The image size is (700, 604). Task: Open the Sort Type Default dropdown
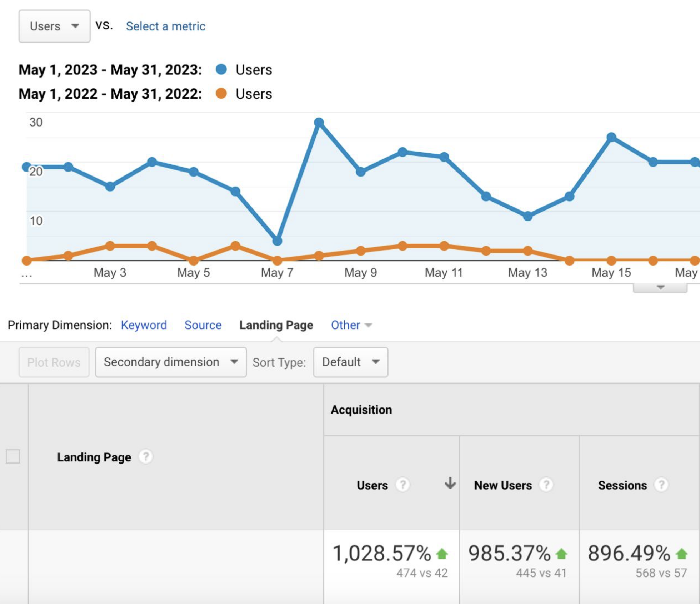tap(351, 362)
